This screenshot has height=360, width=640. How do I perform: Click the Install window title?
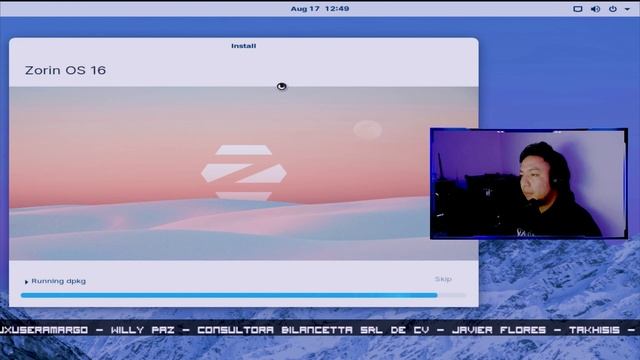pos(244,46)
